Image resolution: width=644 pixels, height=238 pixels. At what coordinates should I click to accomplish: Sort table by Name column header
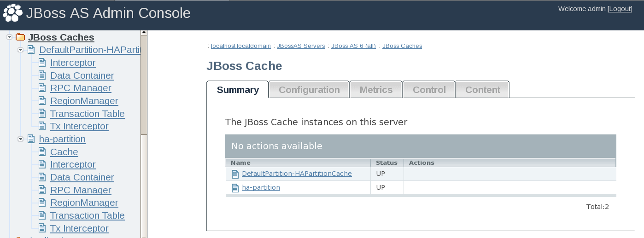(x=298, y=163)
